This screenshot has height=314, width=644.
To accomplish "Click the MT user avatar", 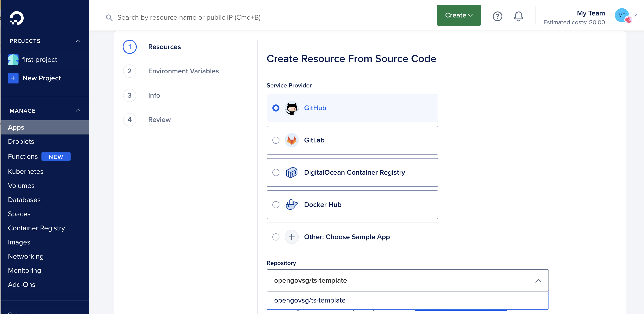I will (622, 15).
